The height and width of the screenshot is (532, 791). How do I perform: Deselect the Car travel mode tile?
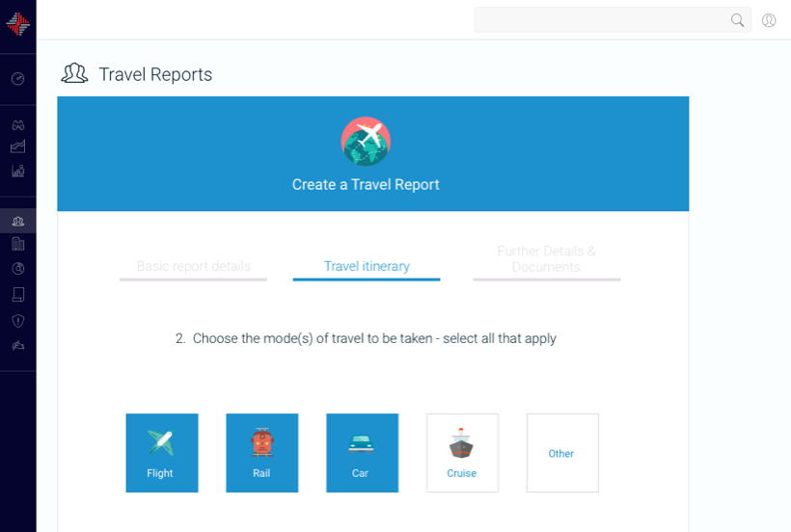point(362,453)
